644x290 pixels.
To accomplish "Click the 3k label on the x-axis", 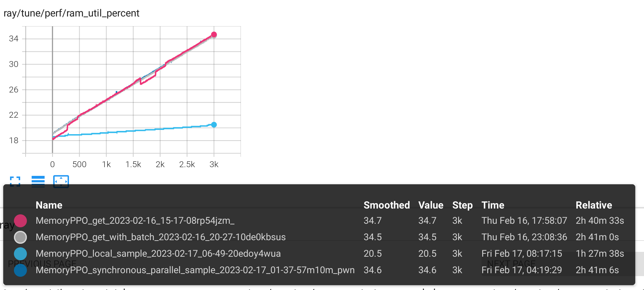I will coord(214,164).
